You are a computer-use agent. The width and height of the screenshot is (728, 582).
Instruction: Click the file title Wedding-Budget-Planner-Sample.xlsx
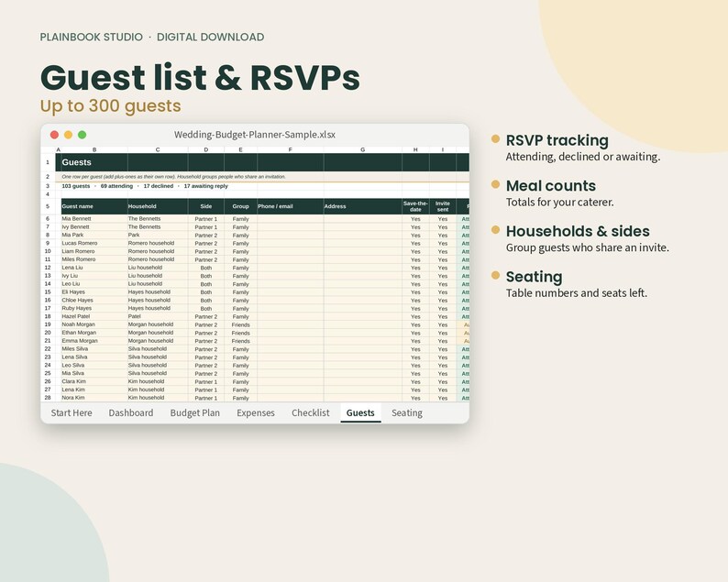tap(254, 135)
